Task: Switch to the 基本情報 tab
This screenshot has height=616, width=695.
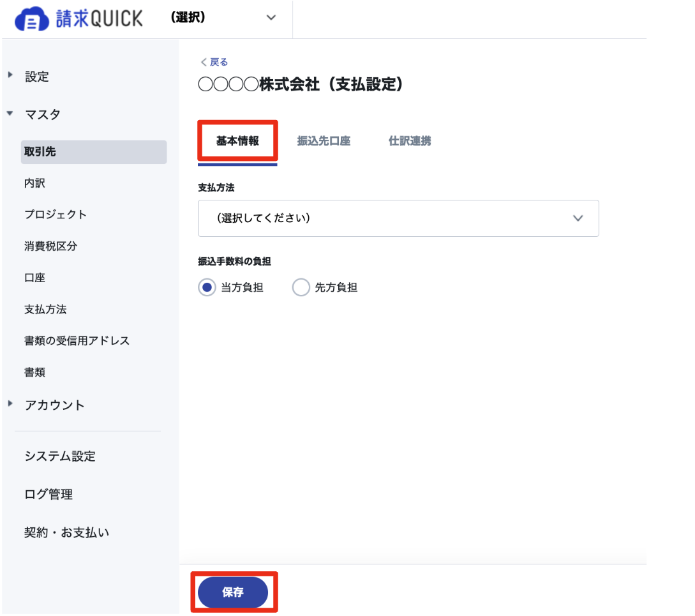Action: (237, 141)
